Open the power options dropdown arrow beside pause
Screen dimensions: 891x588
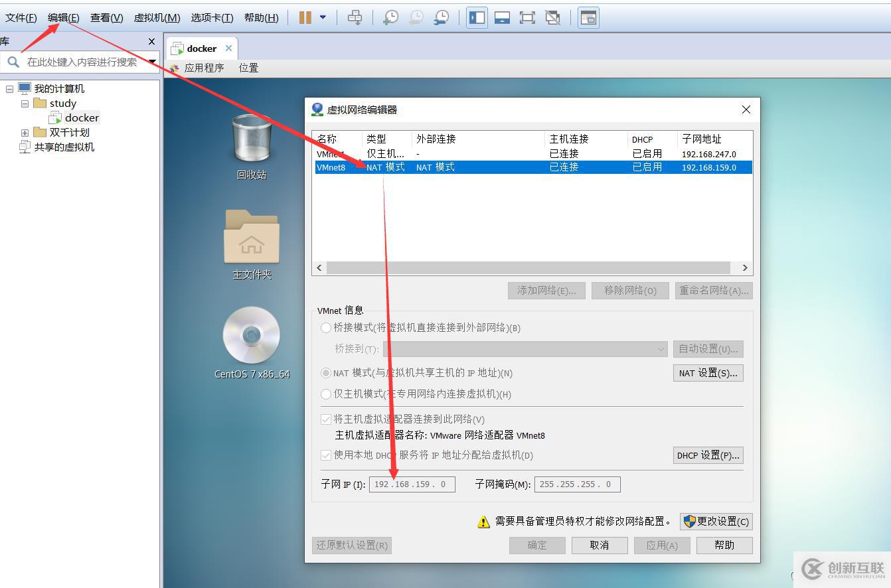[x=323, y=18]
